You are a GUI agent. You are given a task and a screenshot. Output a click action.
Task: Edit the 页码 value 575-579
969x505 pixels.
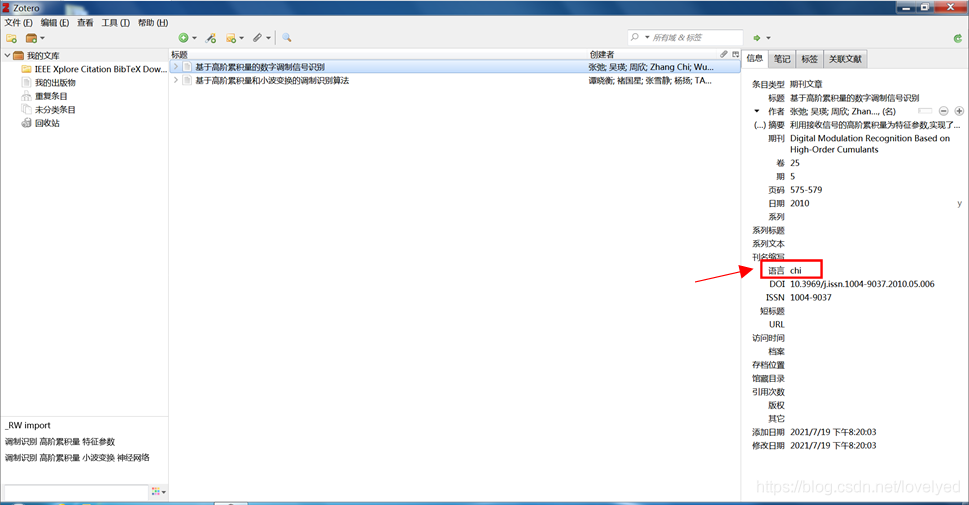806,190
